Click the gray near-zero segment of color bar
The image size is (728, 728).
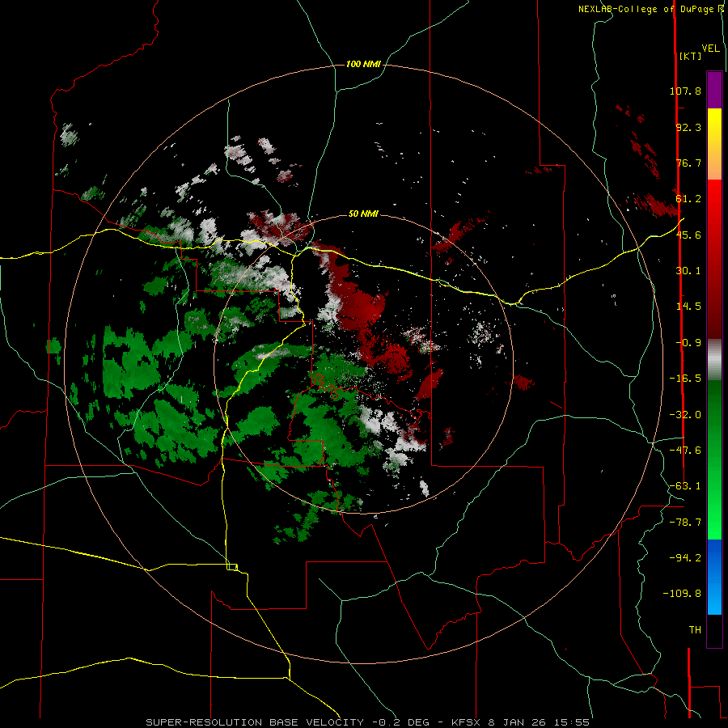coord(714,360)
